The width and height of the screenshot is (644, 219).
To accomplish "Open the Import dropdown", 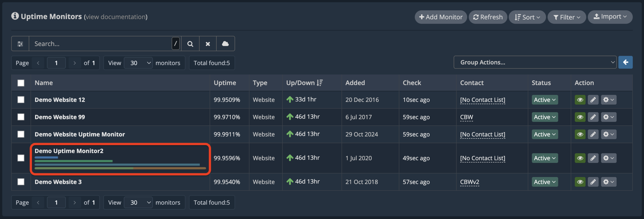I will [610, 17].
